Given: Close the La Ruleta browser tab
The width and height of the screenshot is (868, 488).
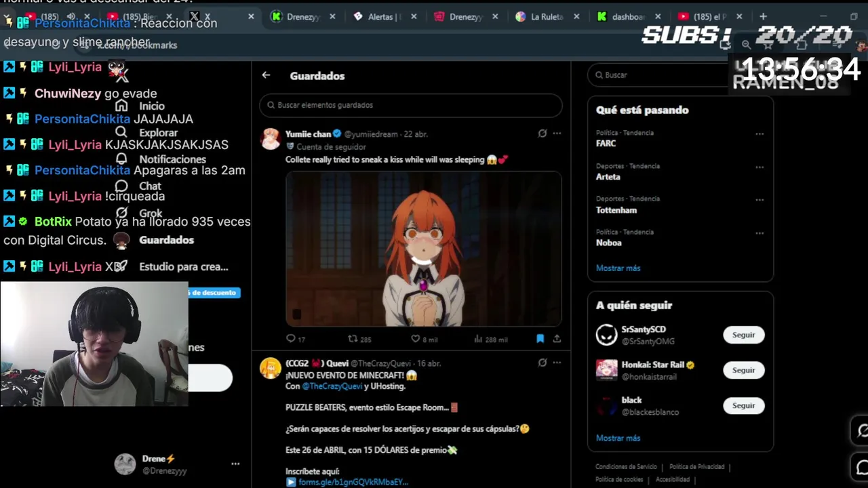Looking at the screenshot, I should 576,16.
